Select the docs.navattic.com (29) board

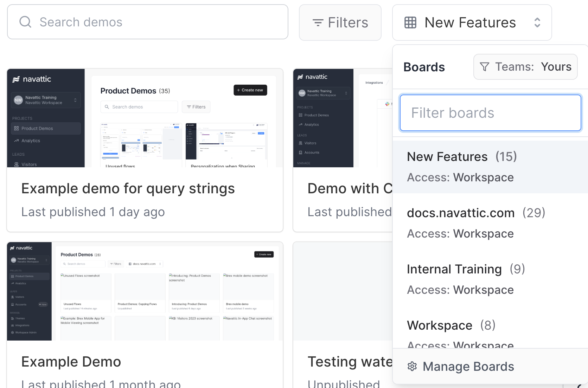(x=490, y=223)
